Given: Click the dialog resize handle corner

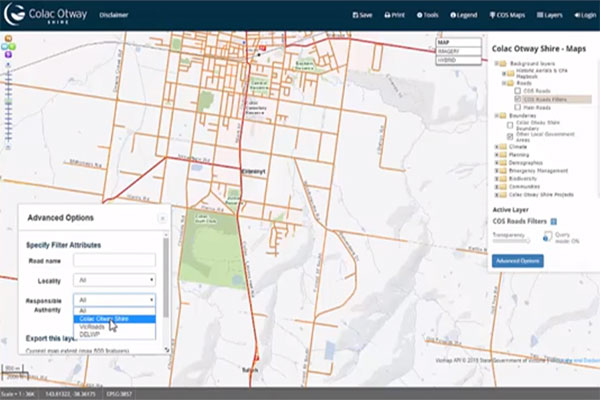Looking at the screenshot, I should 167,349.
